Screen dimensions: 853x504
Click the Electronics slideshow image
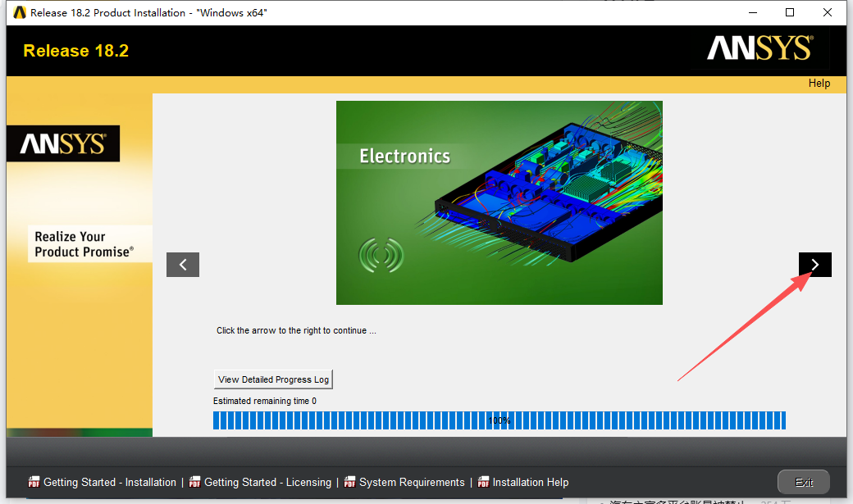point(499,202)
